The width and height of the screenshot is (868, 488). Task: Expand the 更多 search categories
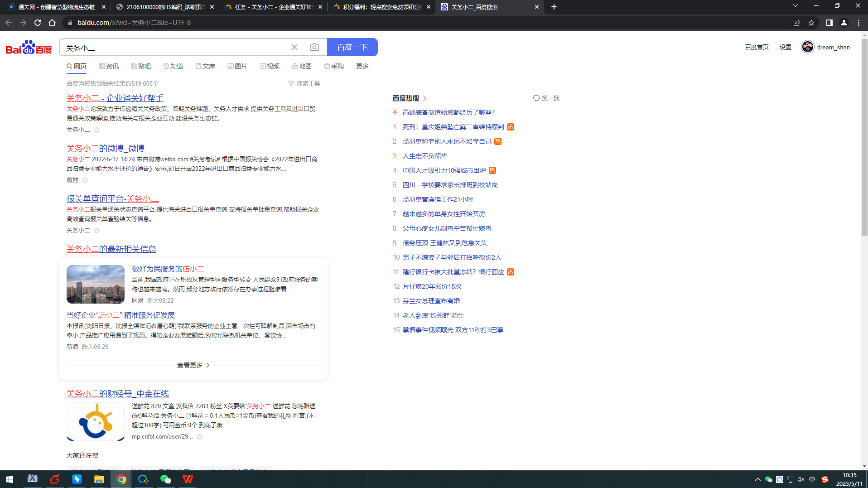(362, 66)
